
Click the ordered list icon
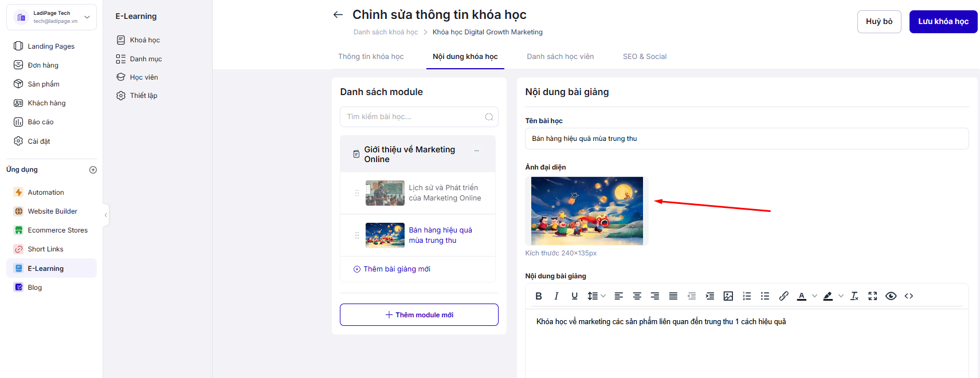tap(747, 296)
